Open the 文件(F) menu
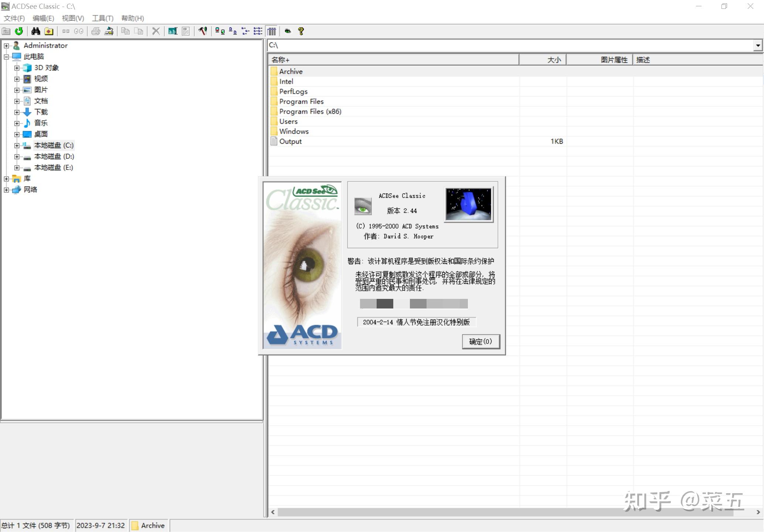 [x=14, y=18]
